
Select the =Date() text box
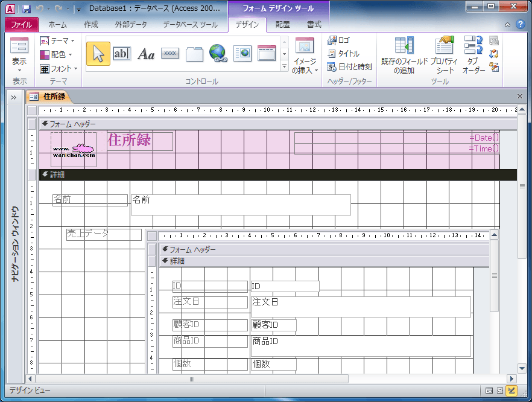(x=397, y=138)
